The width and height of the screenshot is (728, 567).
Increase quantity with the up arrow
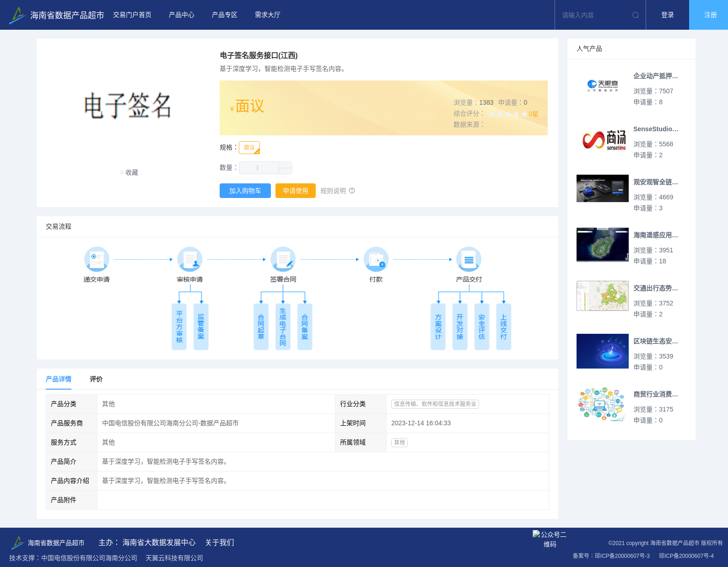tap(286, 165)
